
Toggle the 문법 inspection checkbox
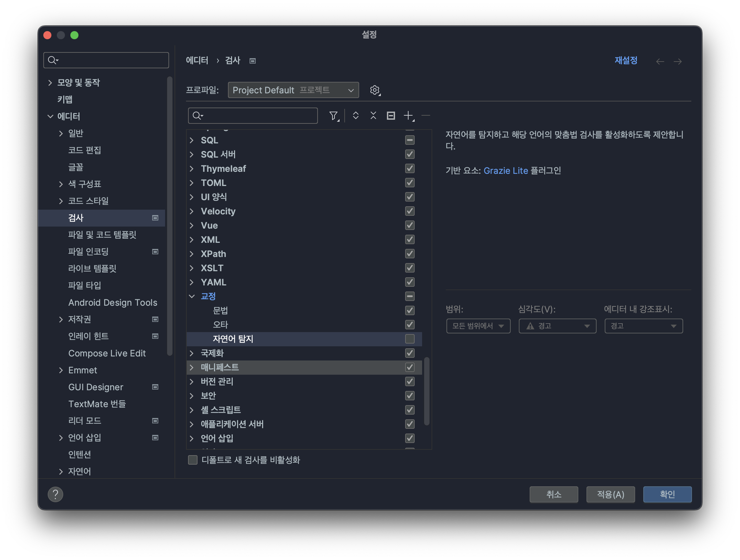coord(410,310)
